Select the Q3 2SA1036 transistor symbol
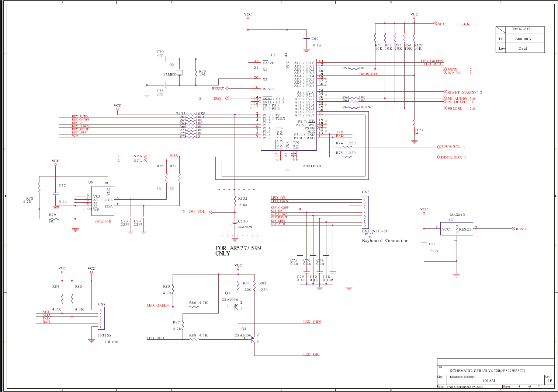The image size is (558, 392). coord(236,306)
